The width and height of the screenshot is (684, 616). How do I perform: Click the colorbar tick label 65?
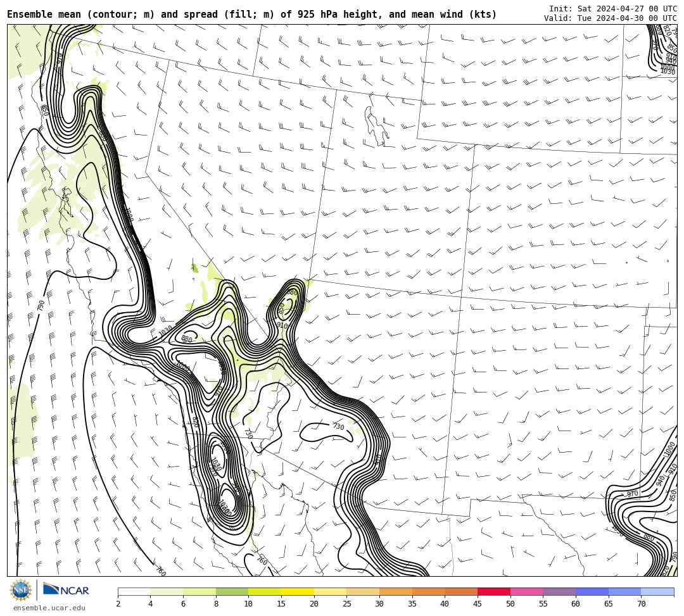coord(609,604)
